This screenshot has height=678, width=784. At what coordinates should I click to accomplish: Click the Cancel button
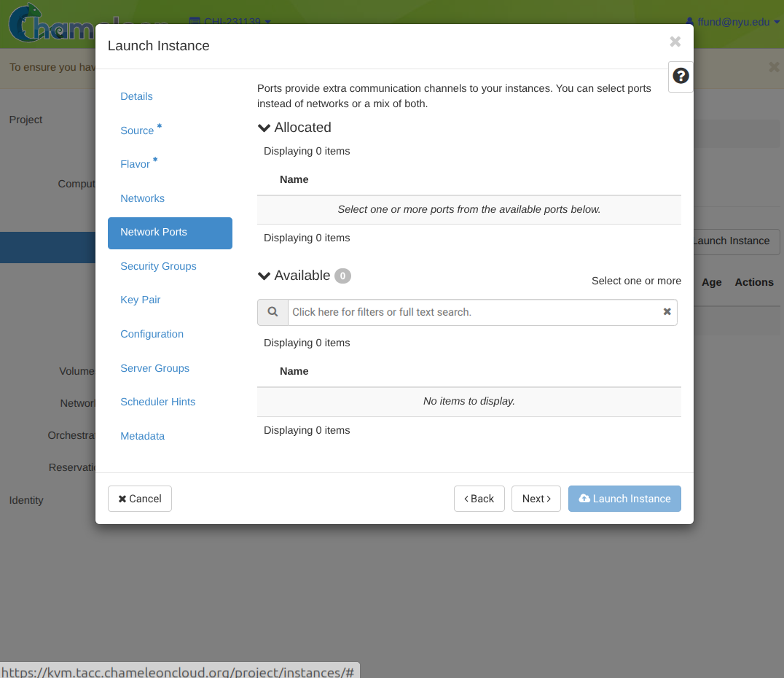140,499
